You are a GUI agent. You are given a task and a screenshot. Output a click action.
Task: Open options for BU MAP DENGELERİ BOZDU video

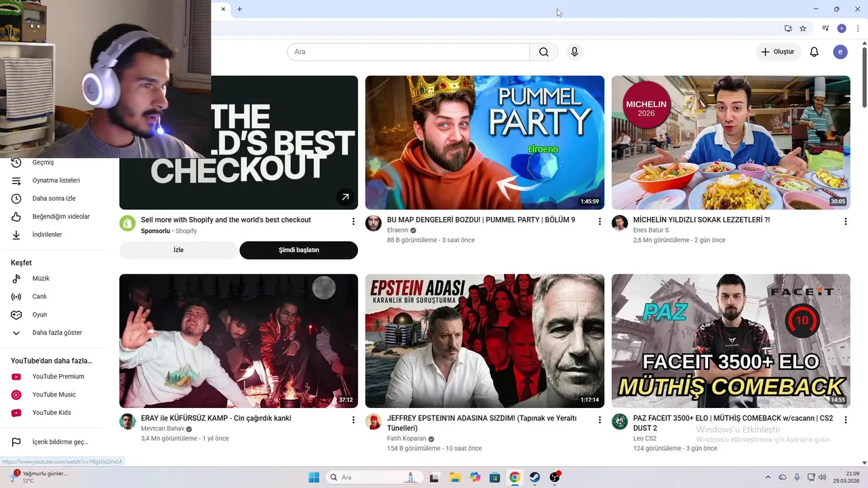coord(599,222)
